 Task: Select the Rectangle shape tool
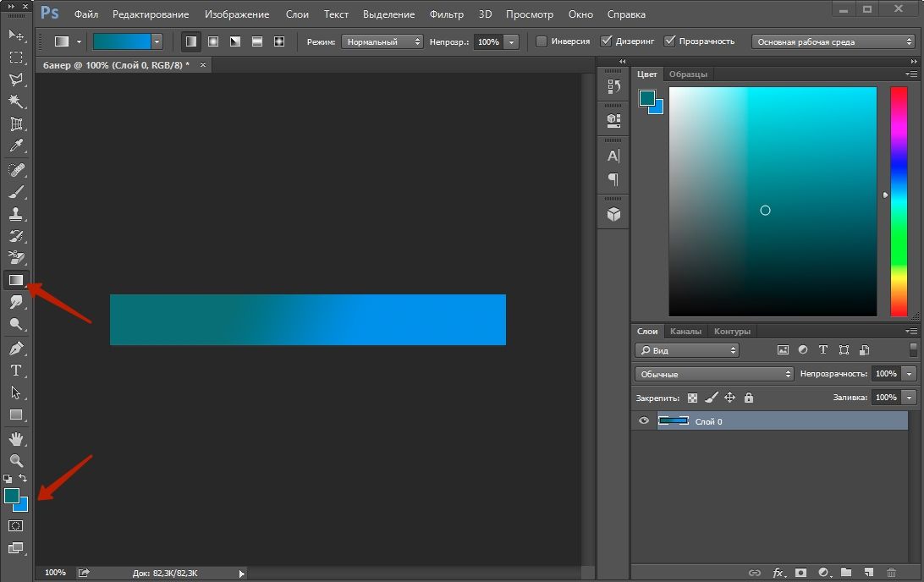[x=16, y=415]
